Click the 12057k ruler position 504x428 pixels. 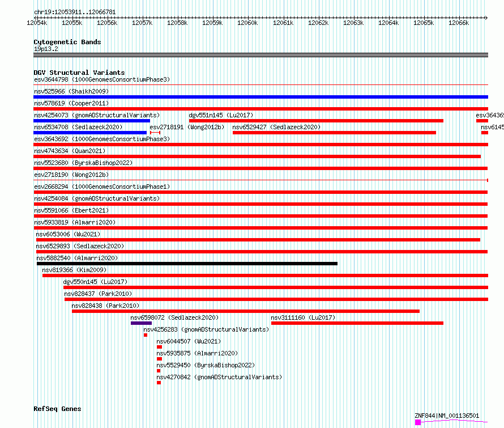(x=142, y=23)
